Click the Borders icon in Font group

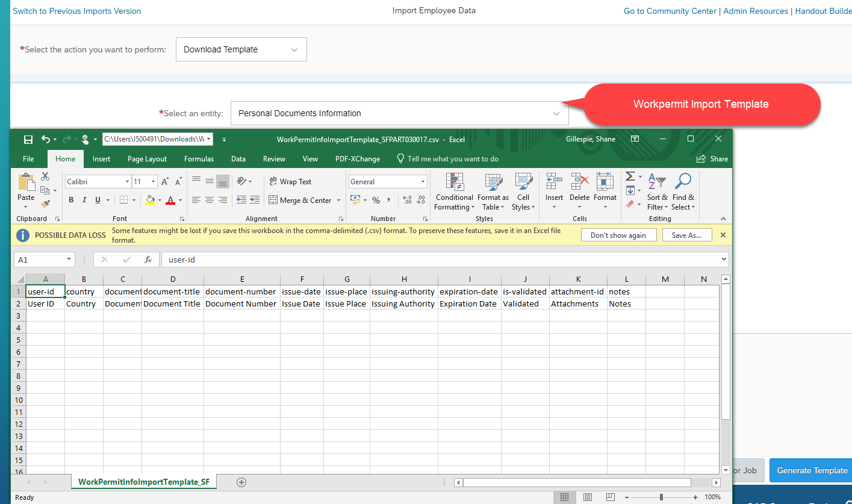pos(123,200)
